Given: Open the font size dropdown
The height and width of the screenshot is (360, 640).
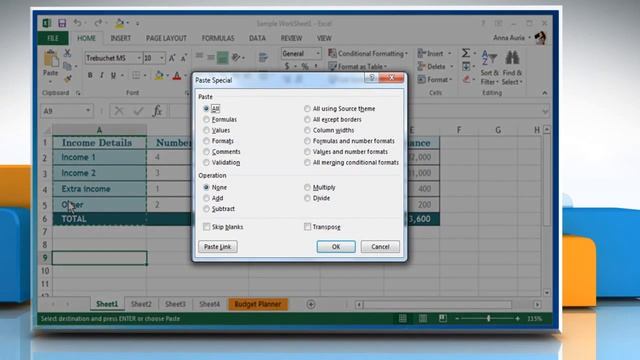Looking at the screenshot, I should coord(162,58).
